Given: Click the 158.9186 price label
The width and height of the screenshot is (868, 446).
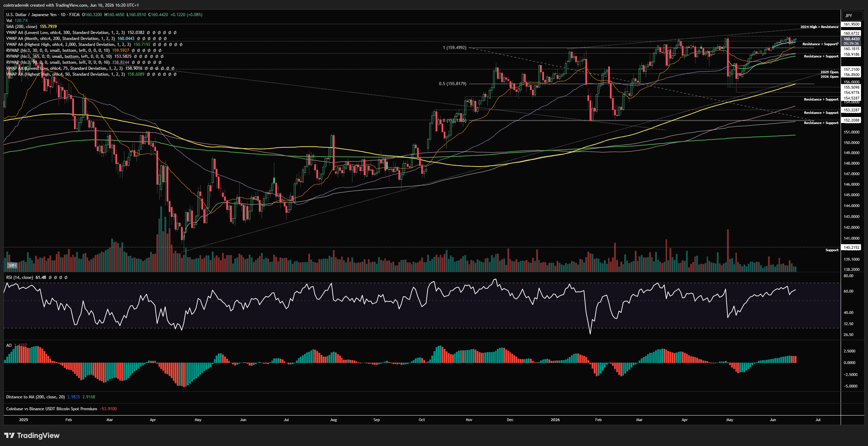Looking at the screenshot, I should pyautogui.click(x=852, y=54).
